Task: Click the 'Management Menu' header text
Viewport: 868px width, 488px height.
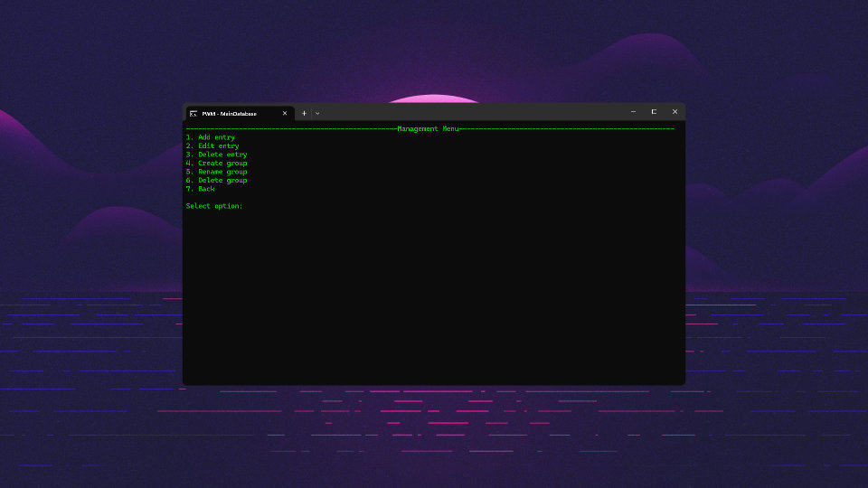Action: click(428, 129)
